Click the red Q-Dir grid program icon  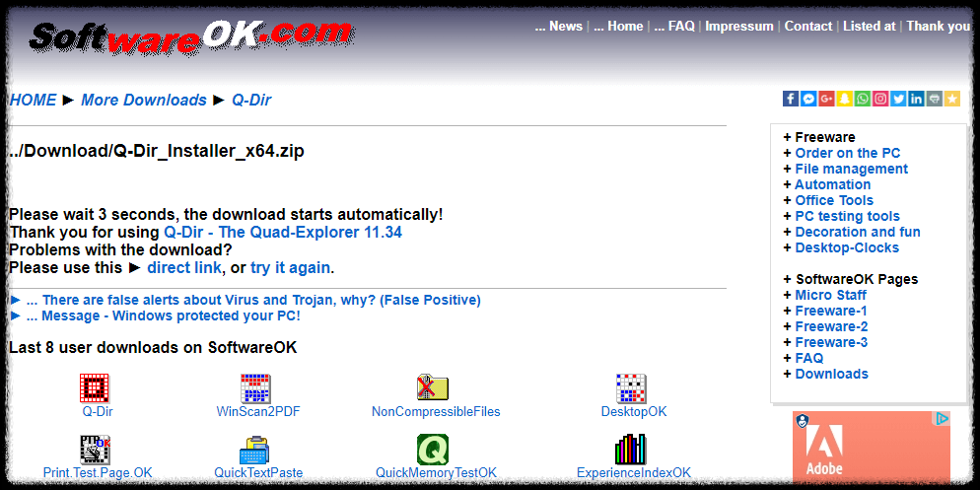pos(95,388)
